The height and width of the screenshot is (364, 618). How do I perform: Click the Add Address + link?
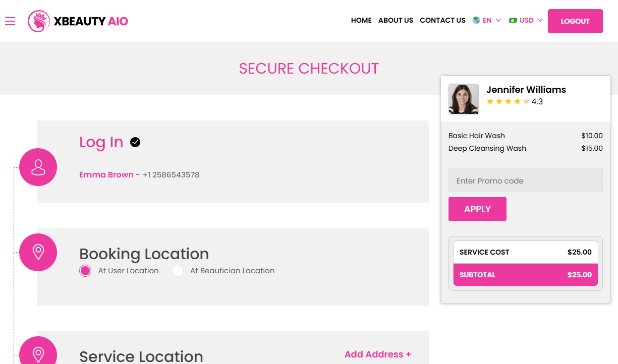click(x=377, y=354)
